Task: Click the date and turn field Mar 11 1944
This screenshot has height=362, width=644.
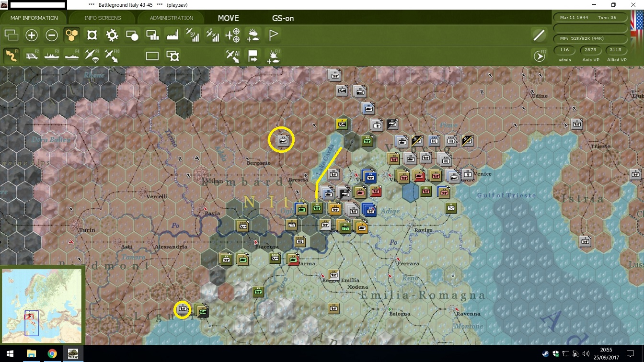Action: 590,18
